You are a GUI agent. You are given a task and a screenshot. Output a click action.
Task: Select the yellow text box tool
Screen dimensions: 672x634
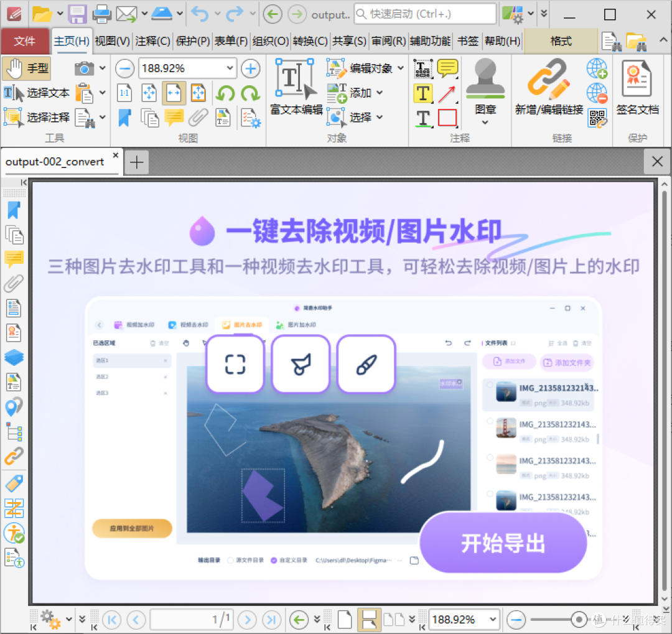423,94
